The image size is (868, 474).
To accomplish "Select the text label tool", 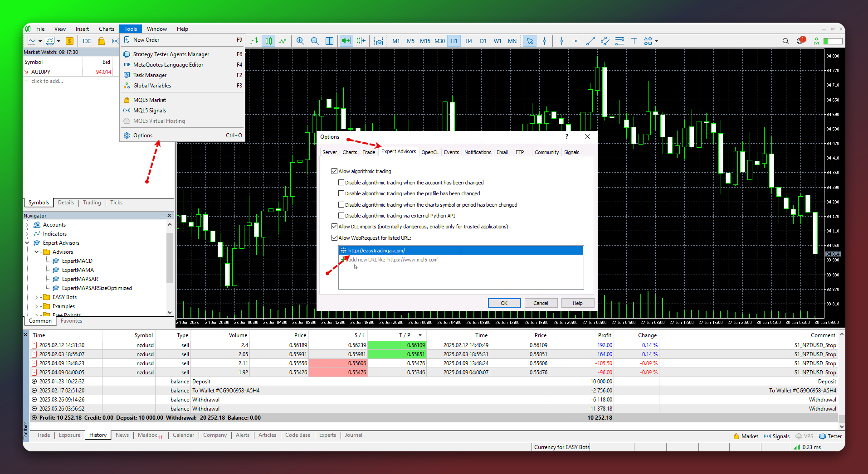I will pos(634,41).
